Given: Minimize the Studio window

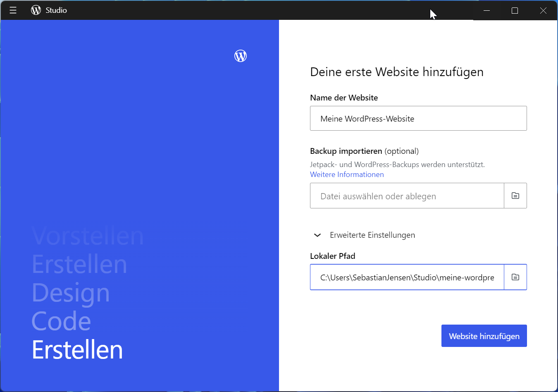Looking at the screenshot, I should coord(486,10).
